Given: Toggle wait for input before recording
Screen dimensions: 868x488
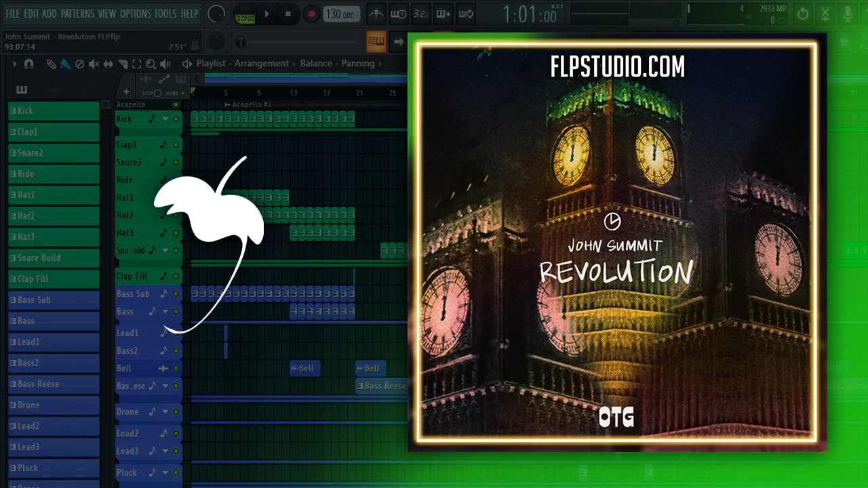Looking at the screenshot, I should (x=399, y=14).
